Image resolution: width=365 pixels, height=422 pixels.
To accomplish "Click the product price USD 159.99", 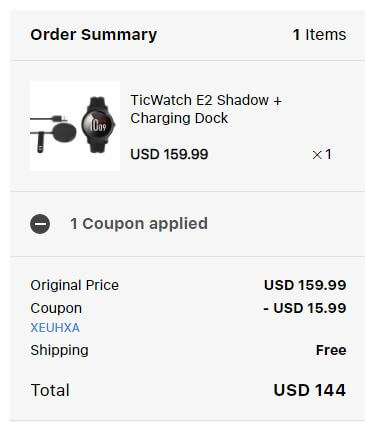I will (169, 154).
